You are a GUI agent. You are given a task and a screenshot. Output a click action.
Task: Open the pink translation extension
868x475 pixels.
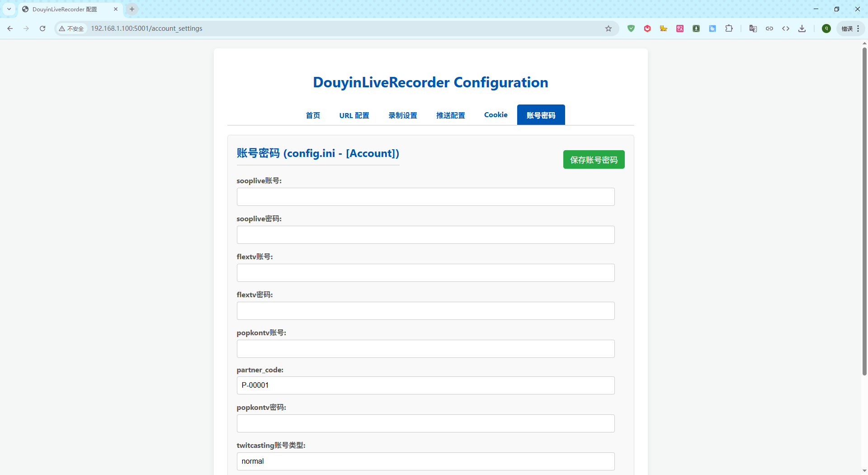click(x=680, y=28)
